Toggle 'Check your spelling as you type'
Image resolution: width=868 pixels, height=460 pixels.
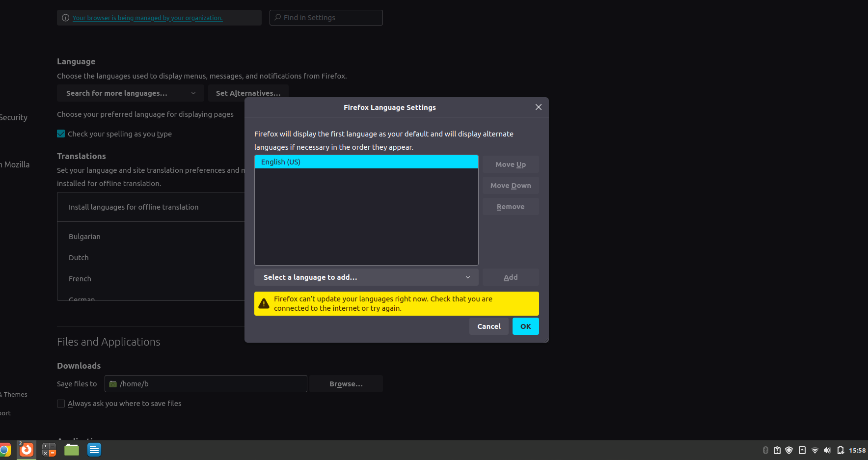pyautogui.click(x=61, y=134)
